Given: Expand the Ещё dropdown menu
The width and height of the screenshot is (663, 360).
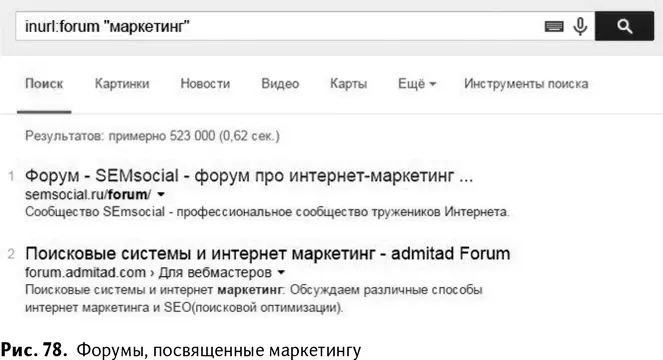Looking at the screenshot, I should click(417, 84).
